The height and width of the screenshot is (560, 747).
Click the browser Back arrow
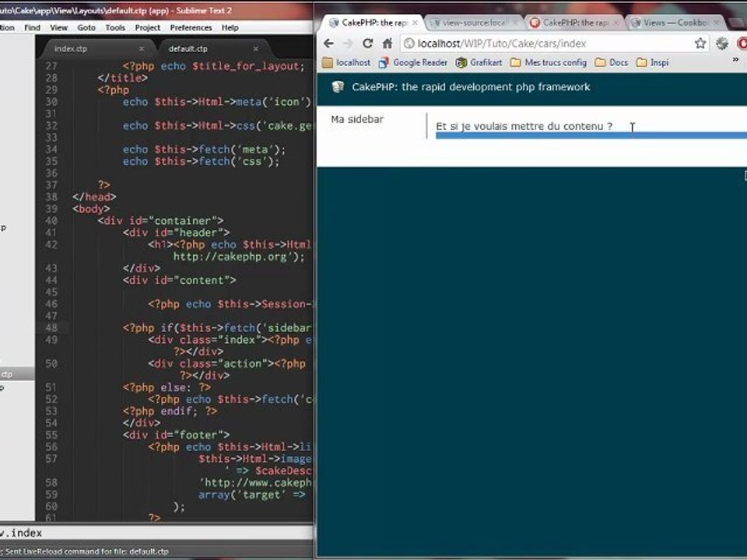[328, 44]
